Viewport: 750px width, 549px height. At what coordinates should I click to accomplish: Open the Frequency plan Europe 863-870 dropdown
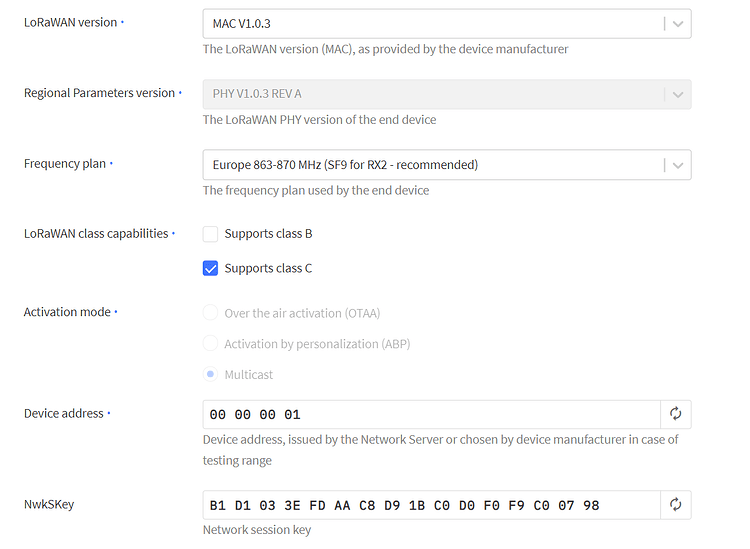click(x=447, y=165)
